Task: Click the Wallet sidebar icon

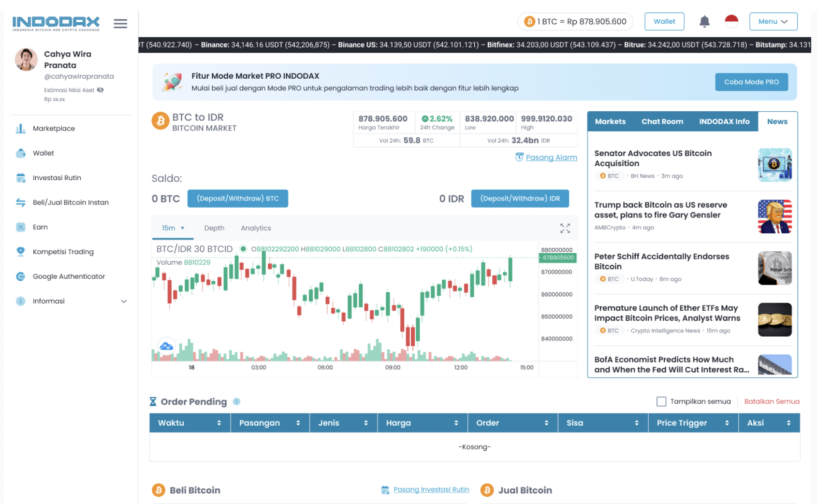Action: [20, 153]
